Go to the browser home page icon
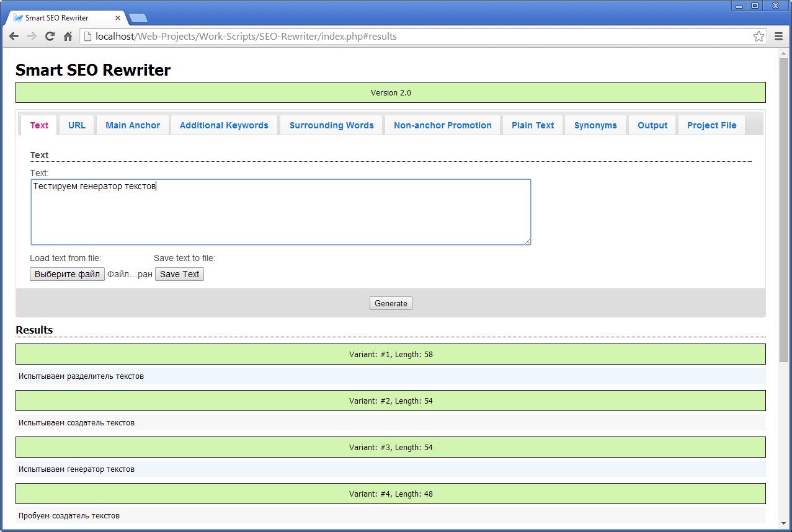Screen dimensions: 792x532 click(x=68, y=37)
